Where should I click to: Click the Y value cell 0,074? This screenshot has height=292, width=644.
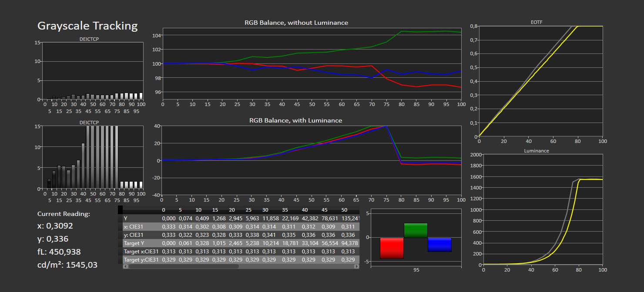185,218
